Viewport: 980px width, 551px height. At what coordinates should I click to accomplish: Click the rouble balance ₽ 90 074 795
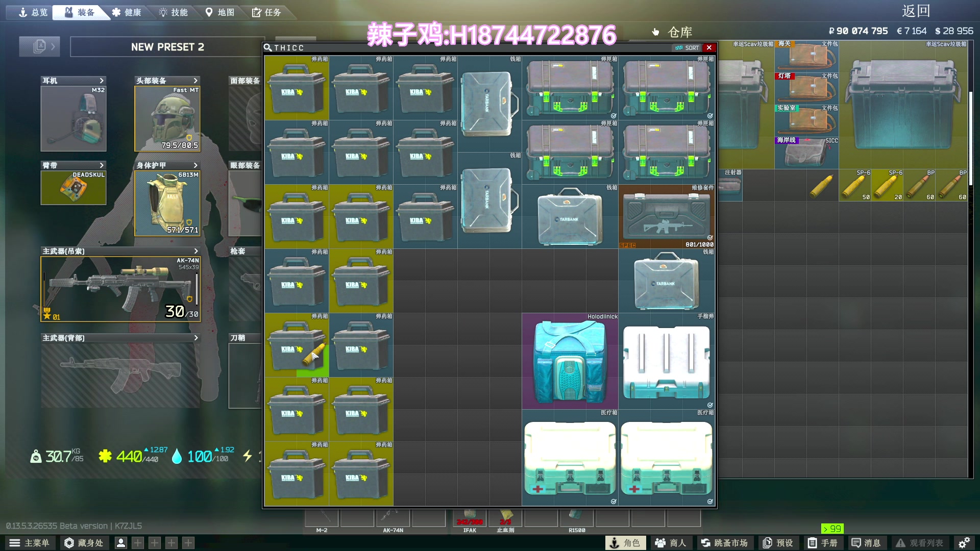click(858, 31)
